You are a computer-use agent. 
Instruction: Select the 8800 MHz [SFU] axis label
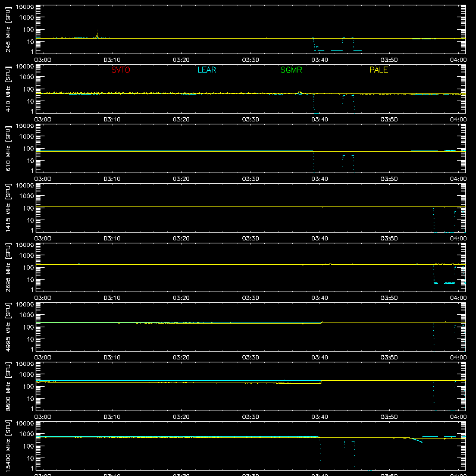(8, 386)
